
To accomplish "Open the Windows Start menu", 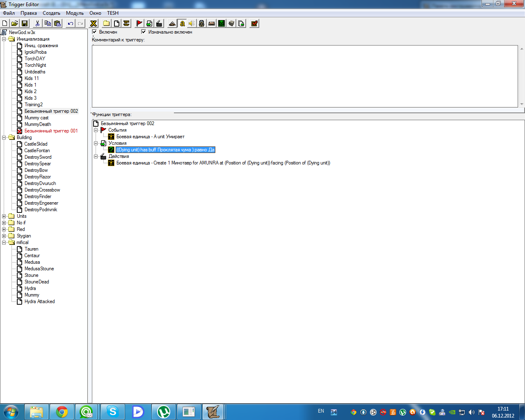I will 11,411.
